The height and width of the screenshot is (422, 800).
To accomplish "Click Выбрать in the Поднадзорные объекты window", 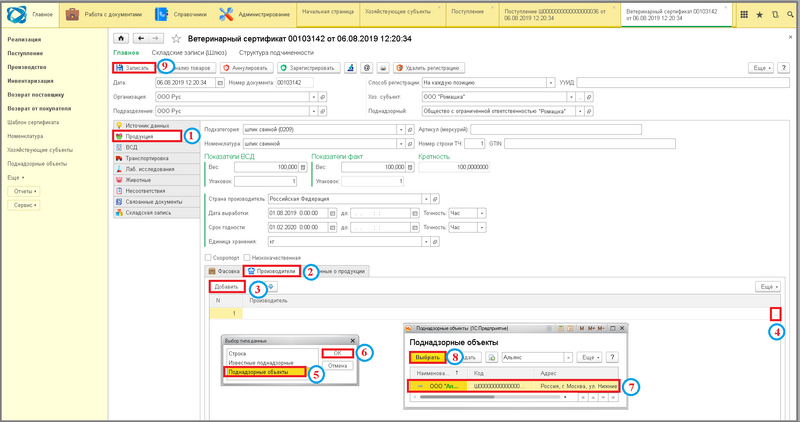I will [427, 358].
